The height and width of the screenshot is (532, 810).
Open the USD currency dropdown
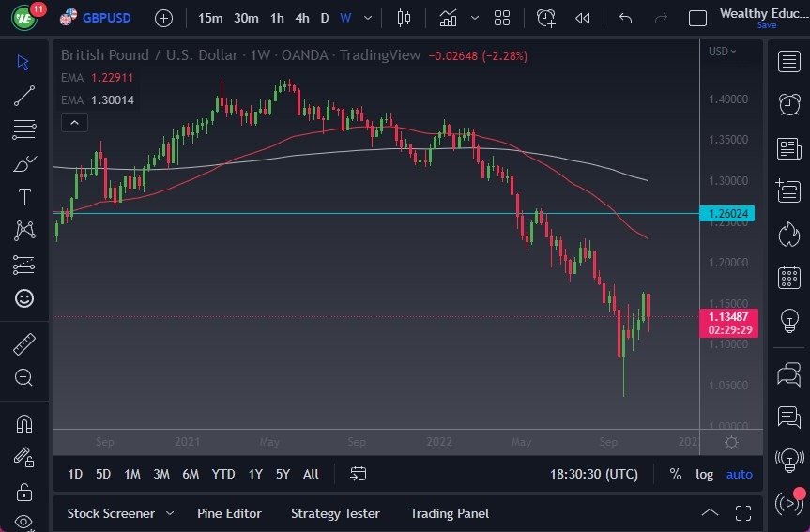pos(723,52)
